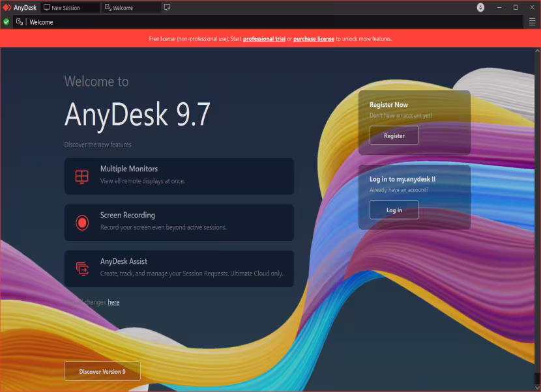Minimize the AnyDesk window
Image resolution: width=541 pixels, height=392 pixels.
[x=499, y=7]
